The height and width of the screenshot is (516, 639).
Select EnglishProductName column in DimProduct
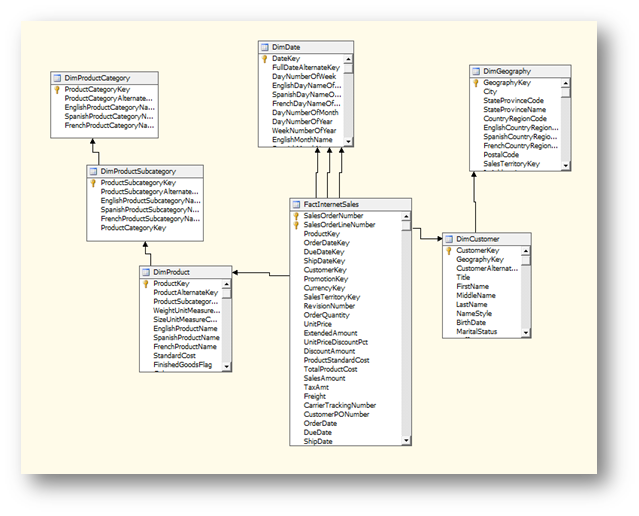(185, 329)
